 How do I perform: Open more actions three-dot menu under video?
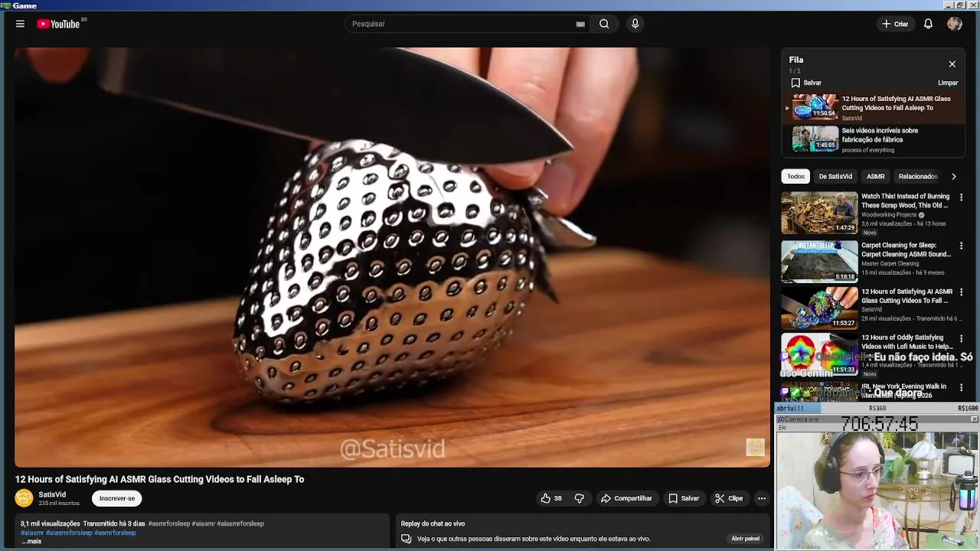[x=761, y=498]
